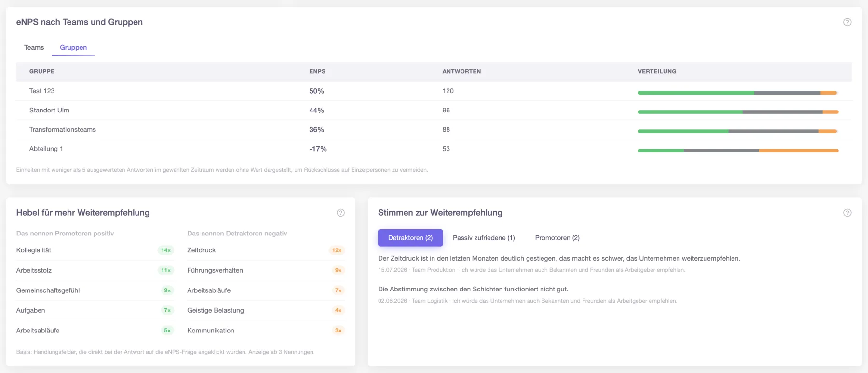Click the 50% eNPS value
Screen dimensions: 868x373
click(317, 91)
